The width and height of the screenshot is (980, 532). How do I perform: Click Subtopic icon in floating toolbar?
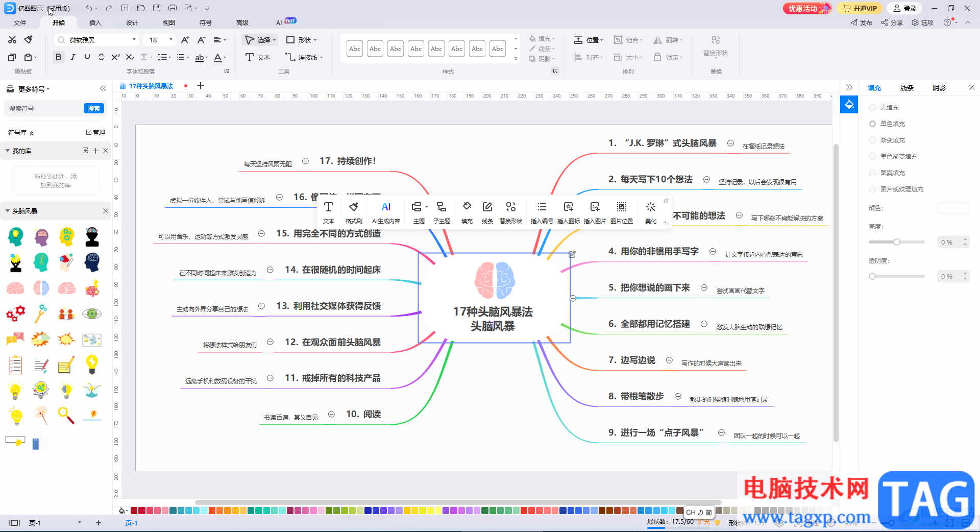click(x=442, y=212)
